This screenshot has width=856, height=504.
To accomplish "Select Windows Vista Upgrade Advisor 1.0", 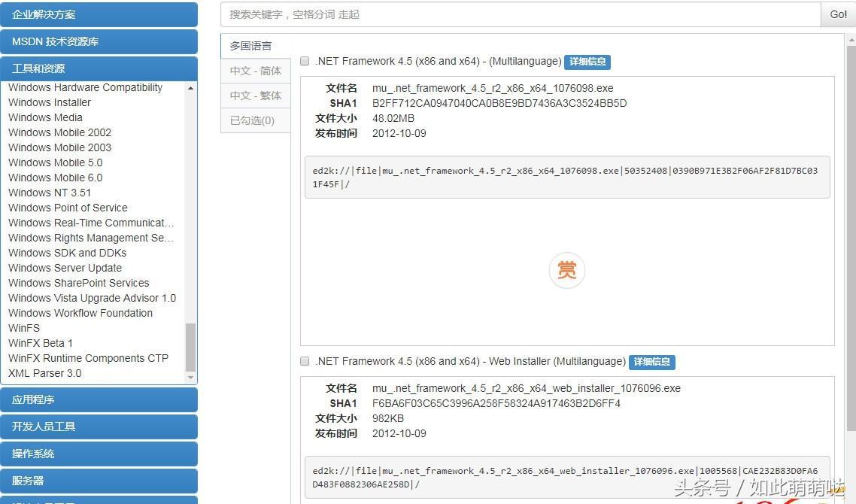I will [x=93, y=298].
